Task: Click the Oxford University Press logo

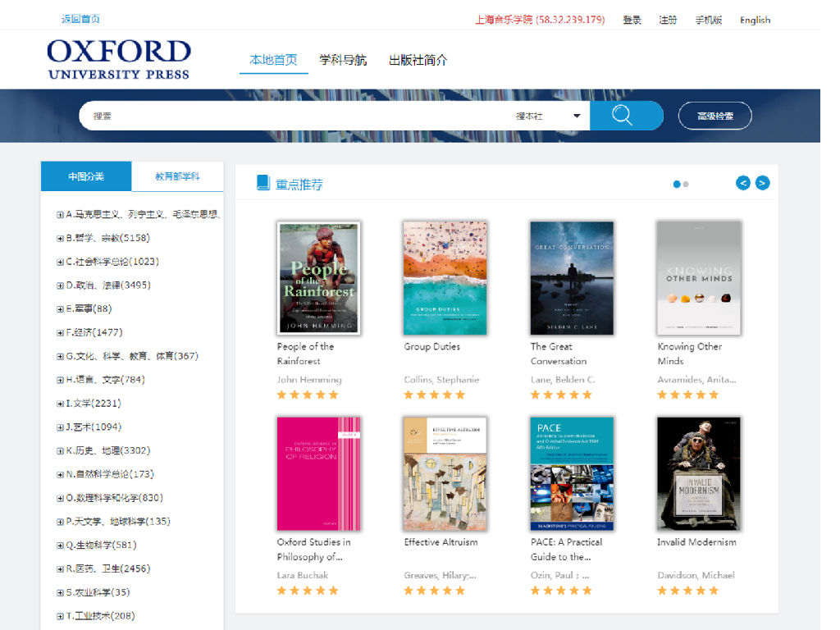Action: pyautogui.click(x=118, y=59)
